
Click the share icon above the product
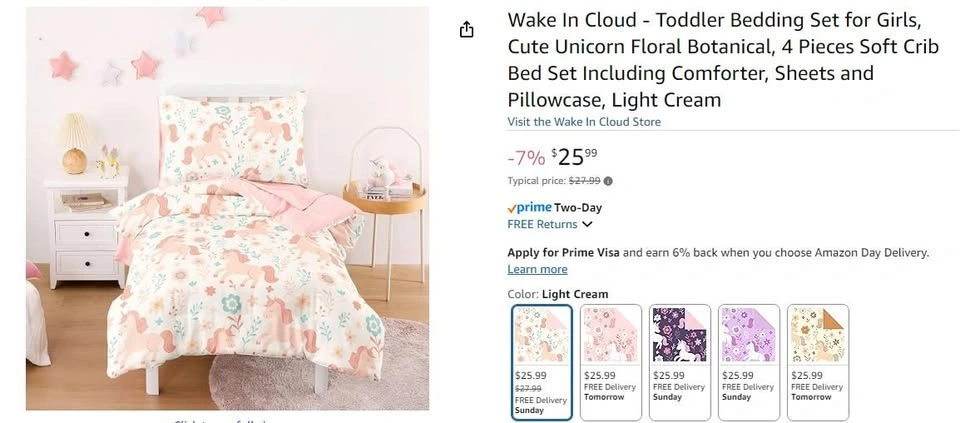click(466, 30)
